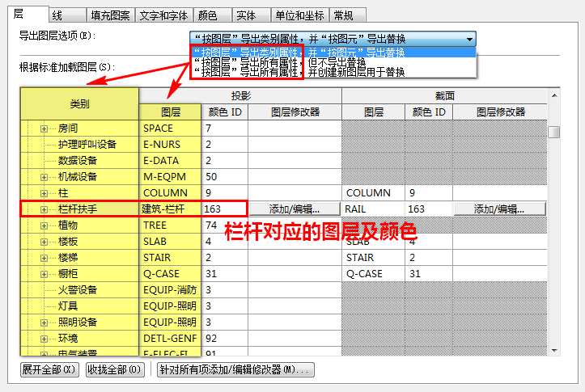This screenshot has width=585, height=392.
Task: Click the 投影 group header
Action: pyautogui.click(x=240, y=96)
